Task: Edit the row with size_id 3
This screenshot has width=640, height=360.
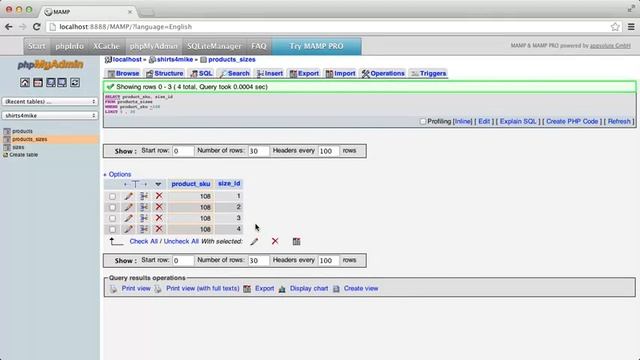Action: coord(129,218)
